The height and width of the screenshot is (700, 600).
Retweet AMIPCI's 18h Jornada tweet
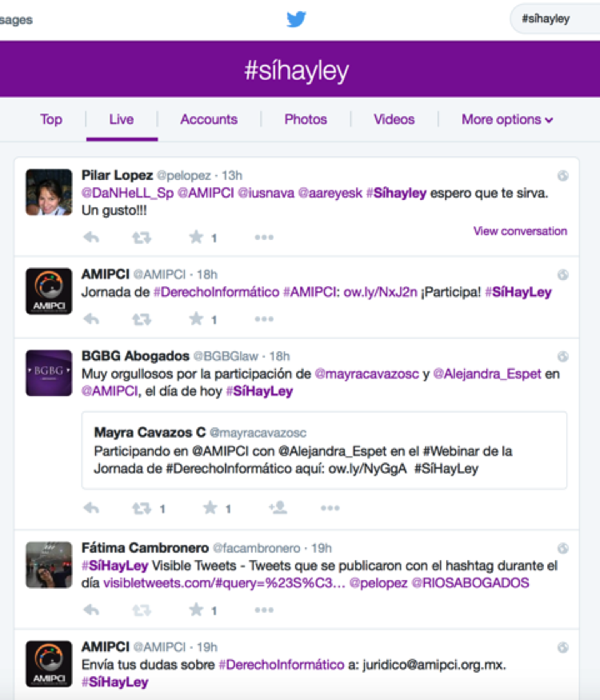tap(142, 319)
